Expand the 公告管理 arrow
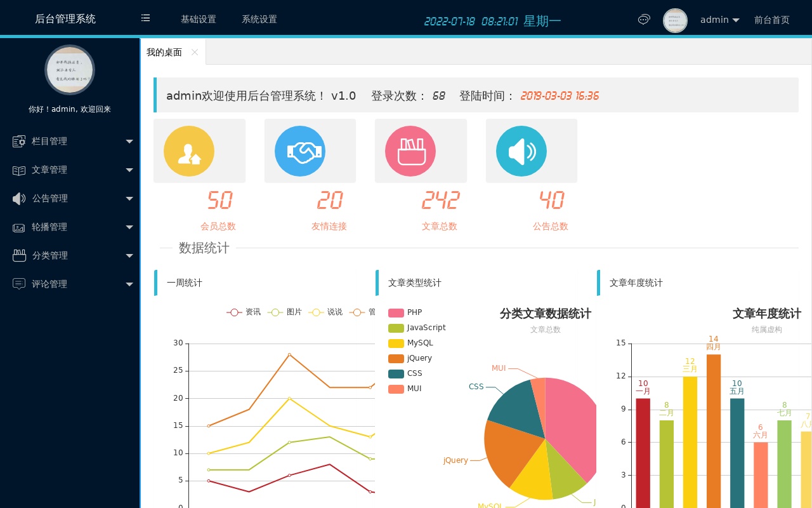812x508 pixels. (x=129, y=199)
